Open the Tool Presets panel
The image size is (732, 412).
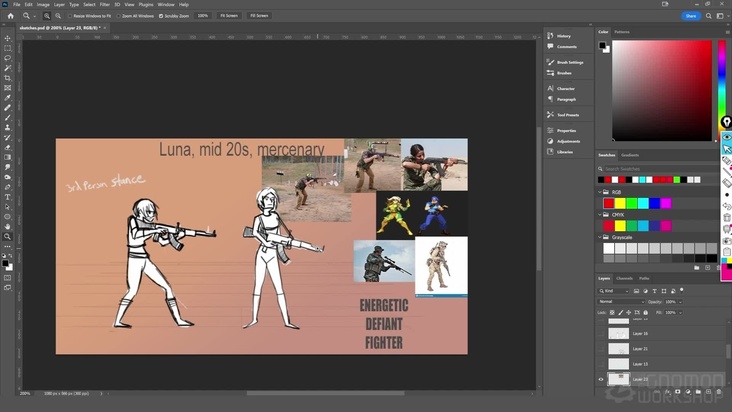[x=567, y=114]
